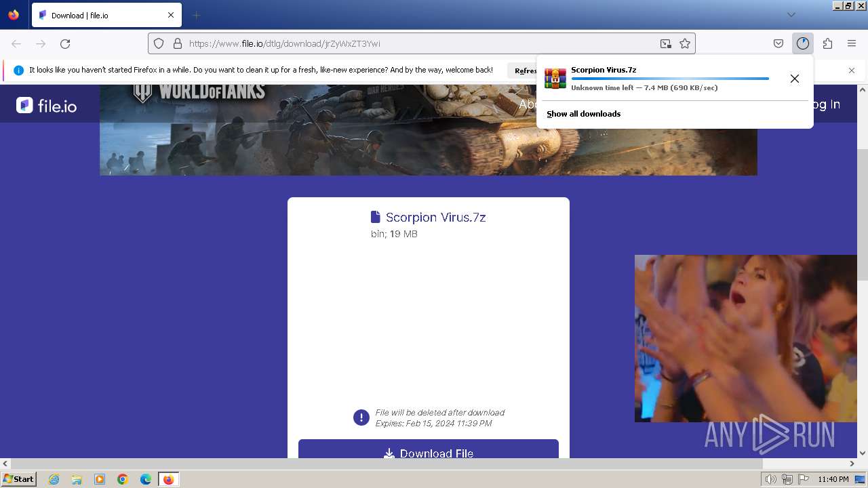Open the Windows Start menu
The width and height of the screenshot is (868, 488).
[19, 479]
